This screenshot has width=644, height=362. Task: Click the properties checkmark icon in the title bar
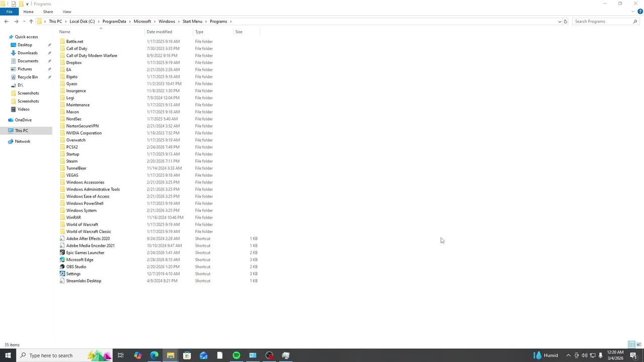coord(14,4)
